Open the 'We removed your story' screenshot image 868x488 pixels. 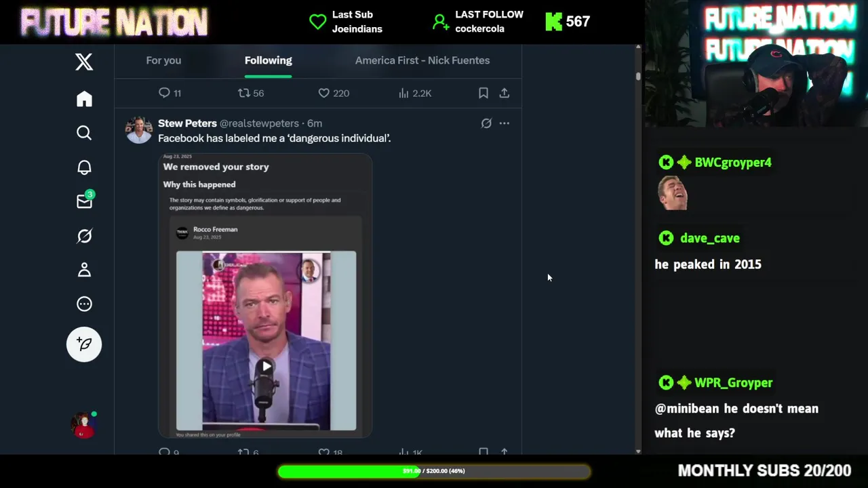pyautogui.click(x=265, y=296)
